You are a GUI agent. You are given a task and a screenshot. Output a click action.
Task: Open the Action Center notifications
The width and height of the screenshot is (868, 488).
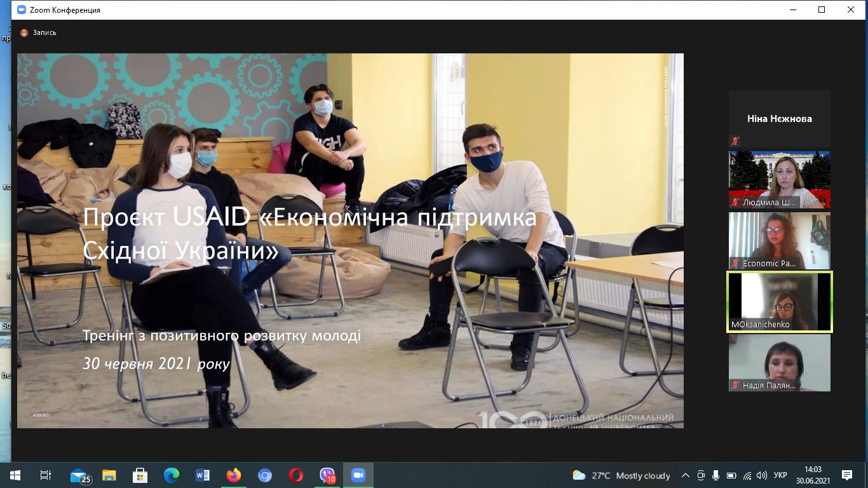(847, 475)
